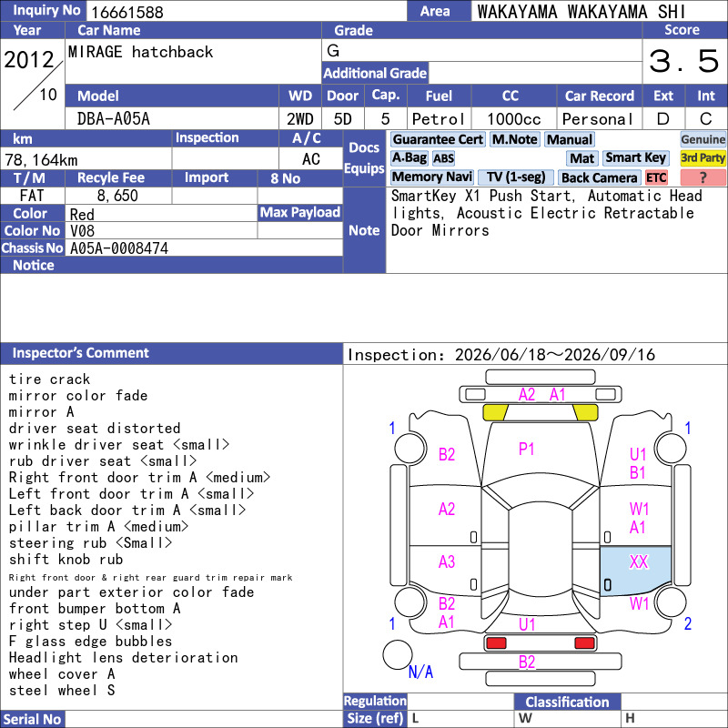Click the blue highlighted XX door panel
728x728 pixels.
[x=635, y=571]
